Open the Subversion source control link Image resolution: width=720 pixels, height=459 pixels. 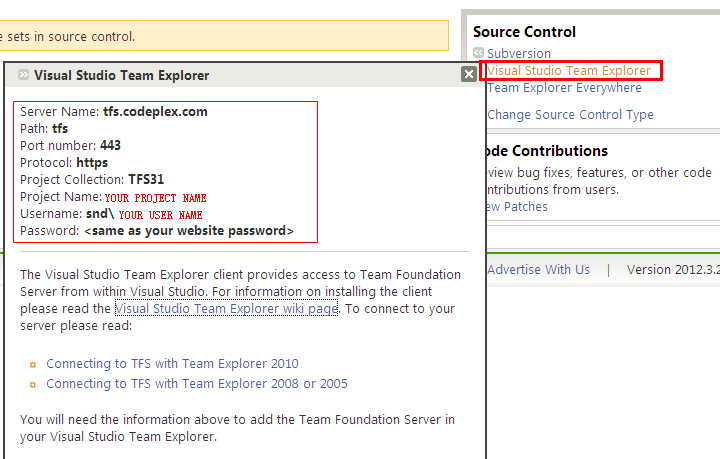click(x=519, y=53)
